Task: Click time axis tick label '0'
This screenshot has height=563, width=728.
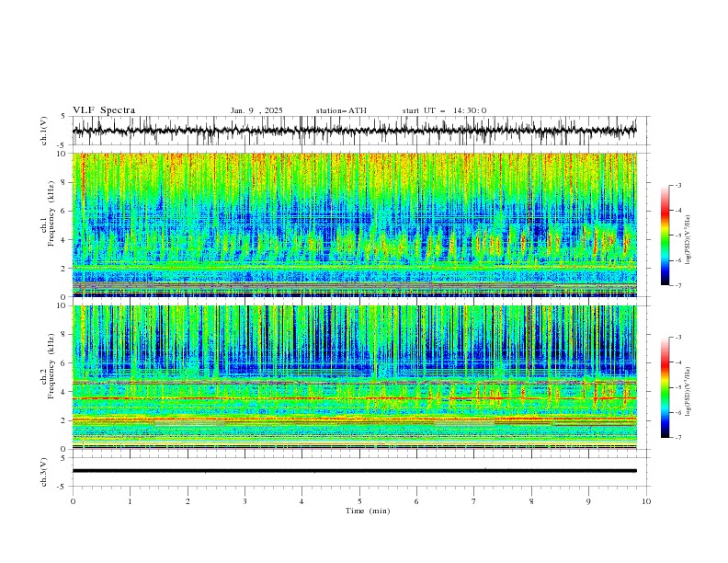Action: [x=73, y=501]
